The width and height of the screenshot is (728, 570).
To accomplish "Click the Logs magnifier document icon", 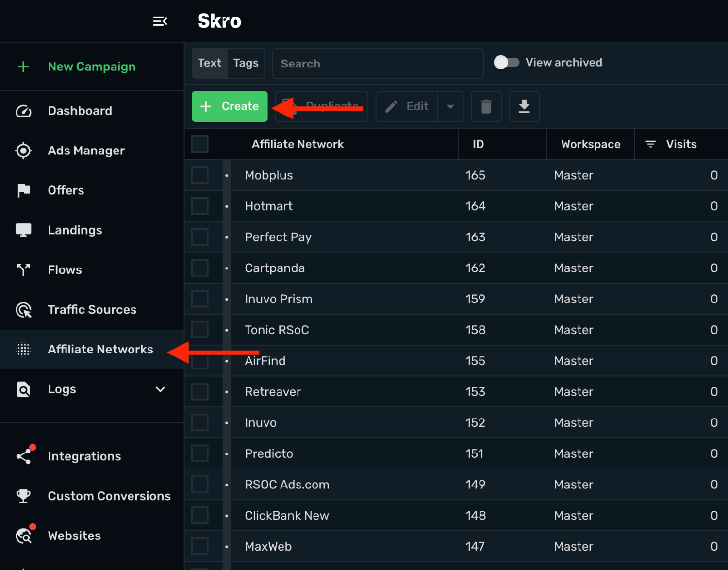I will [x=23, y=389].
